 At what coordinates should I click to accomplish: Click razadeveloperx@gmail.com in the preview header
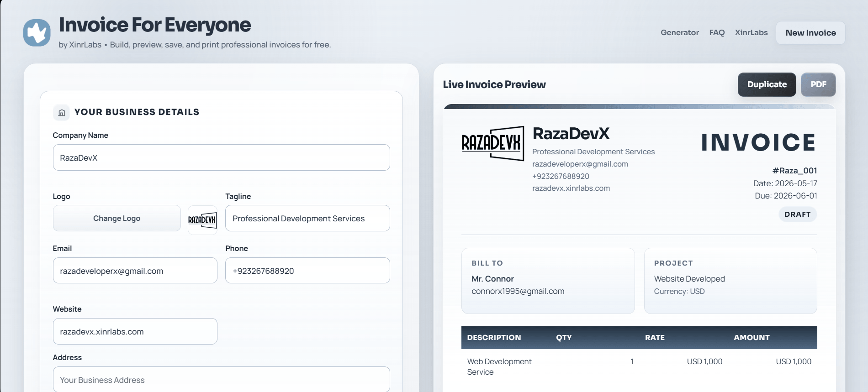click(x=580, y=164)
